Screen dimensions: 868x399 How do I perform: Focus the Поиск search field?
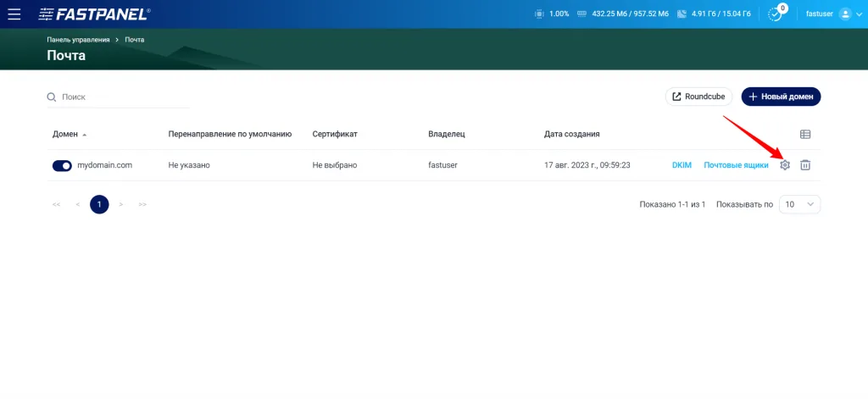[119, 97]
